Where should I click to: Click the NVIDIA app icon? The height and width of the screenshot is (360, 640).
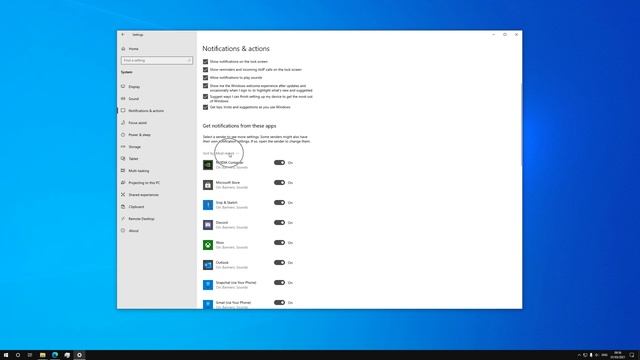click(x=208, y=165)
